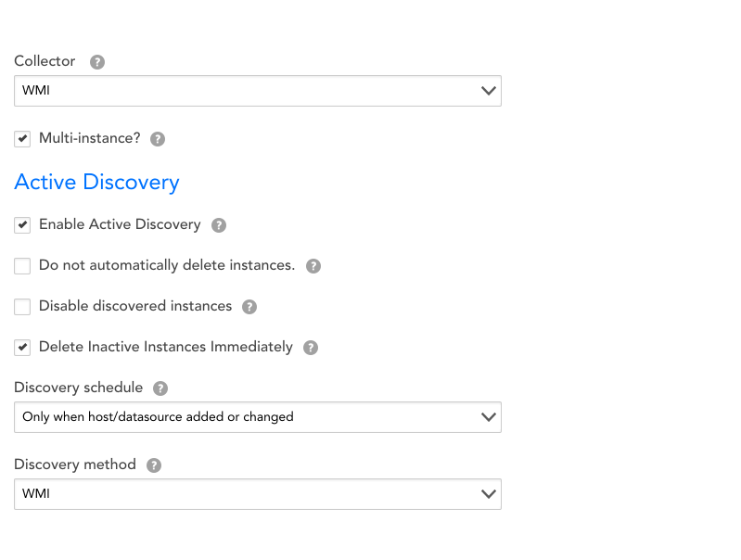Check Do not automatically delete instances
This screenshot has width=741, height=560.
(x=22, y=266)
